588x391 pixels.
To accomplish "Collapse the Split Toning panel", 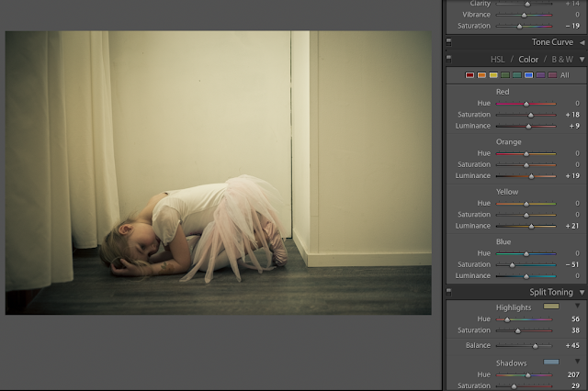I will [582, 293].
